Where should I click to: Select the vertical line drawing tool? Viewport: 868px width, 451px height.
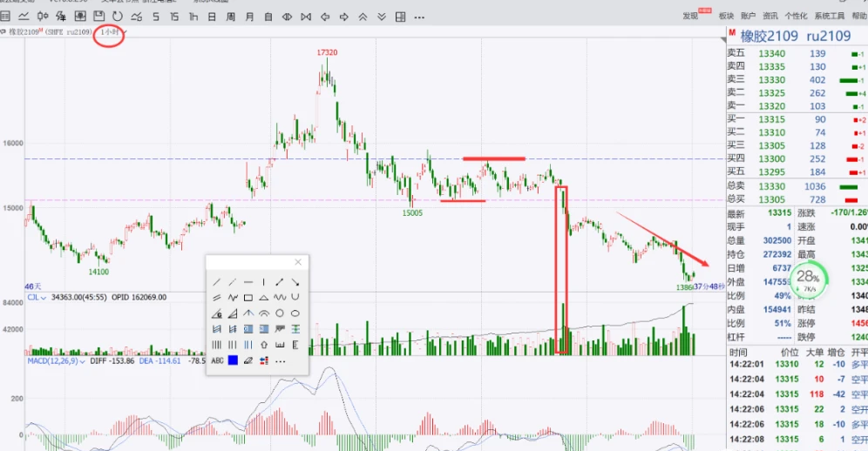tap(263, 282)
